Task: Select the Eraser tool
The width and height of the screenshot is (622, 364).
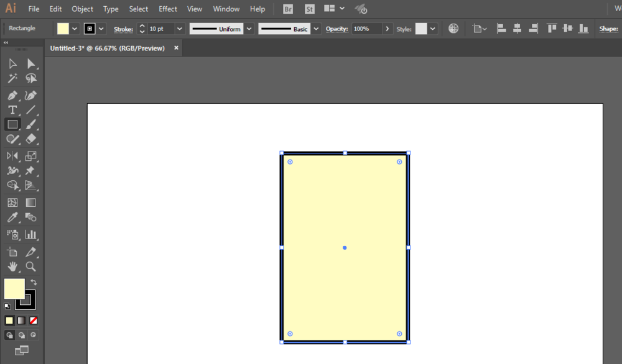Action: point(31,139)
